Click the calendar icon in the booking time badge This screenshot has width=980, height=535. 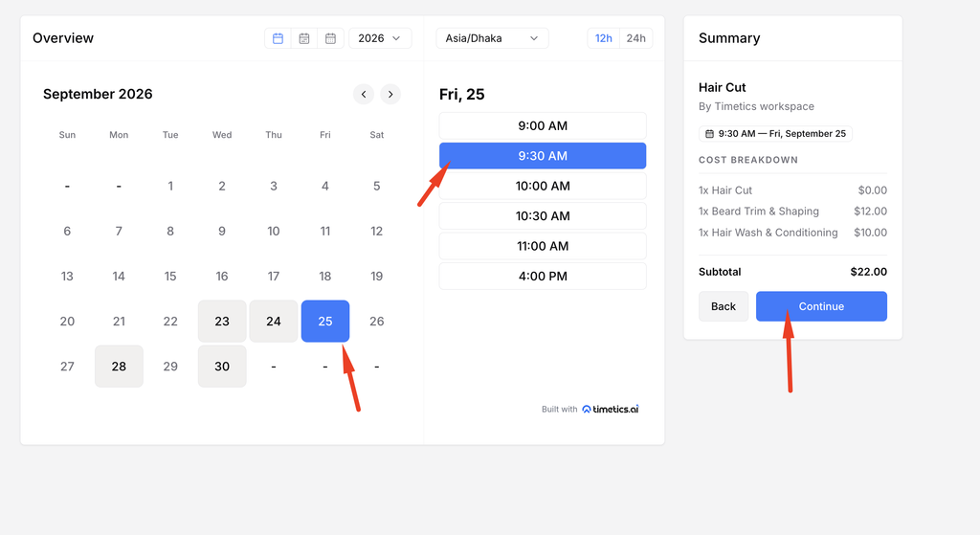click(x=709, y=134)
